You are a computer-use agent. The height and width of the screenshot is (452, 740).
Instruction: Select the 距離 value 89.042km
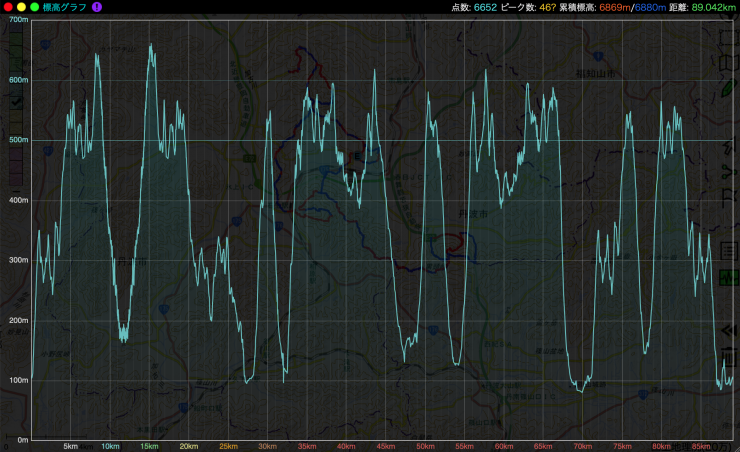714,7
